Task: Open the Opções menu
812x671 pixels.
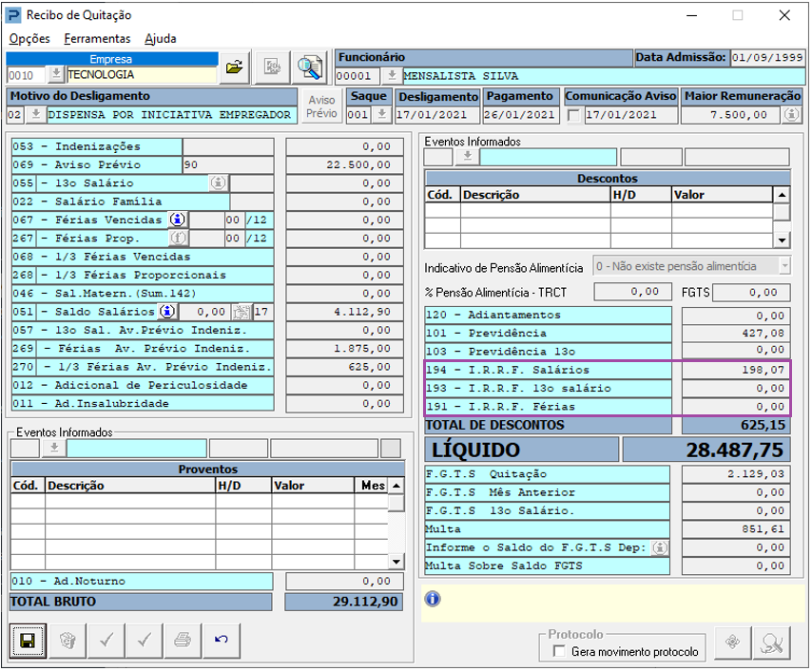Action: click(29, 39)
